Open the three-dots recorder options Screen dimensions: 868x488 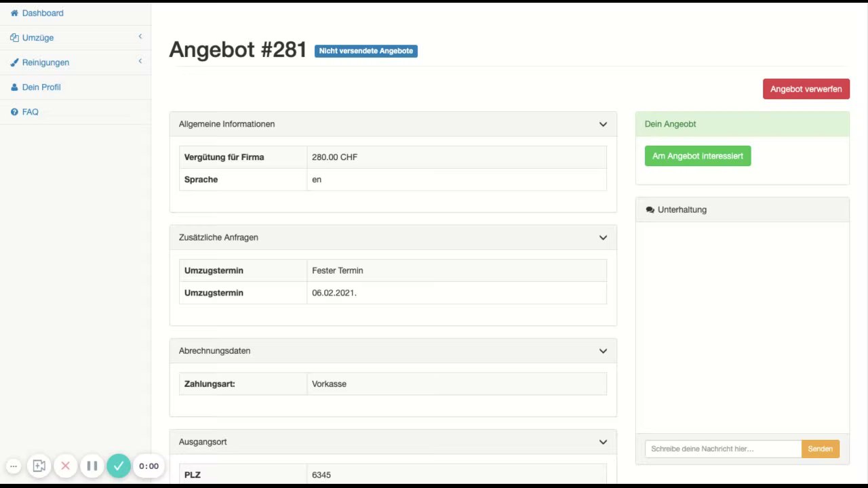click(13, 466)
